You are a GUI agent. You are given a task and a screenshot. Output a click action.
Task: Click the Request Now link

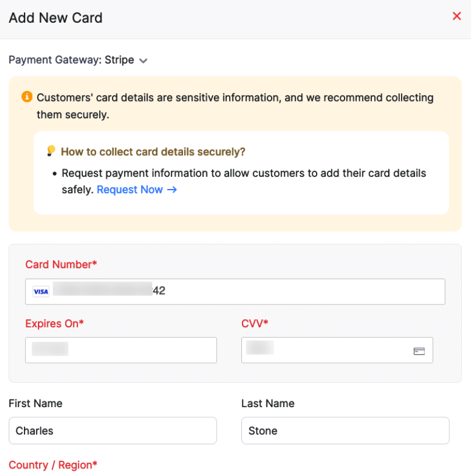[129, 190]
